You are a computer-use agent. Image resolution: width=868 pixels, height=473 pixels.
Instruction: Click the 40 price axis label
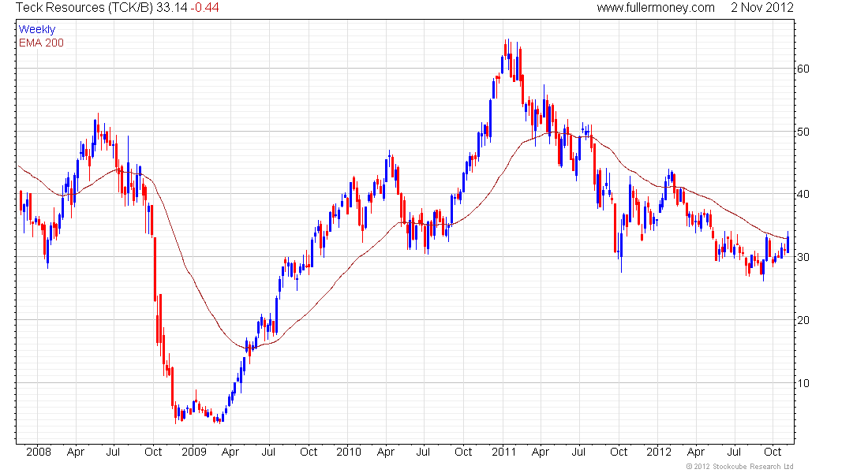[803, 194]
